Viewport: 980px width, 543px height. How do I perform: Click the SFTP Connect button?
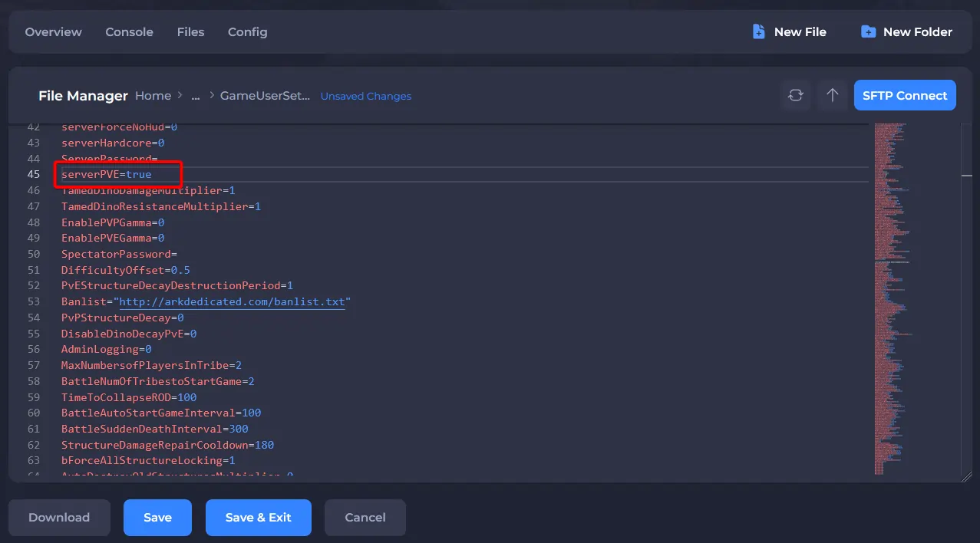click(x=905, y=95)
